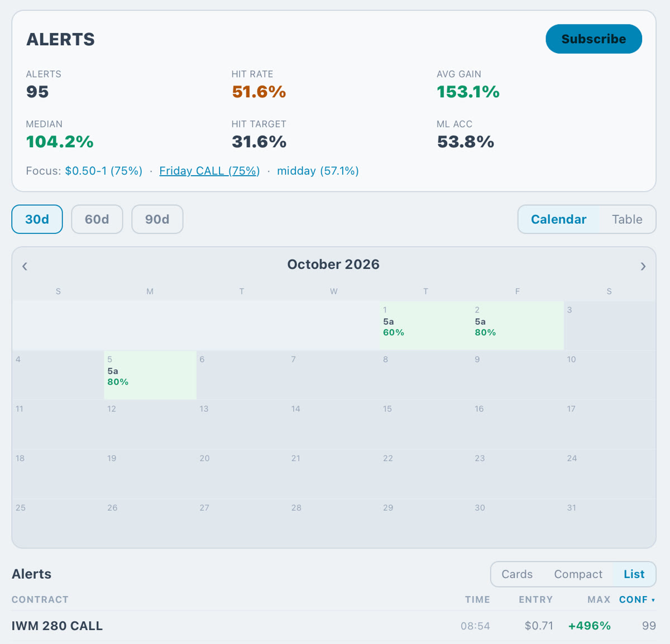Switch to the Table view
The width and height of the screenshot is (670, 644).
click(x=627, y=219)
